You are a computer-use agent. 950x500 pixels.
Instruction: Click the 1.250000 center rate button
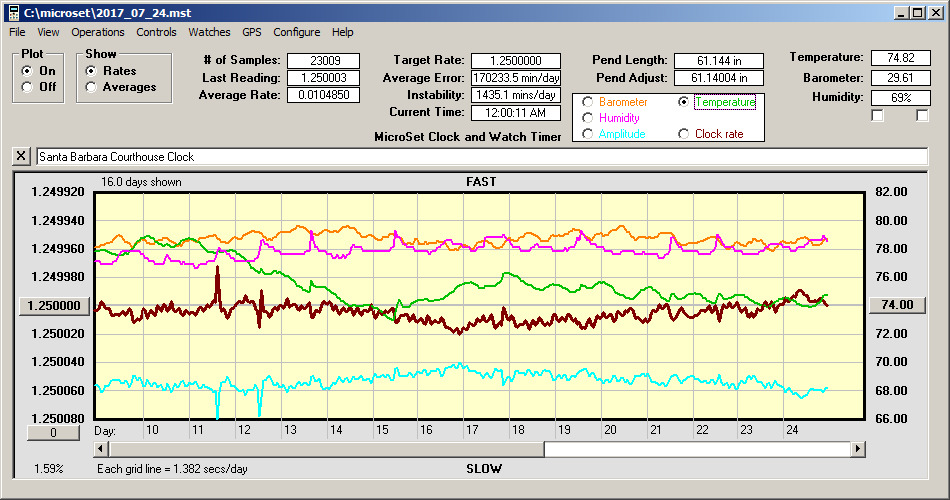pos(55,305)
